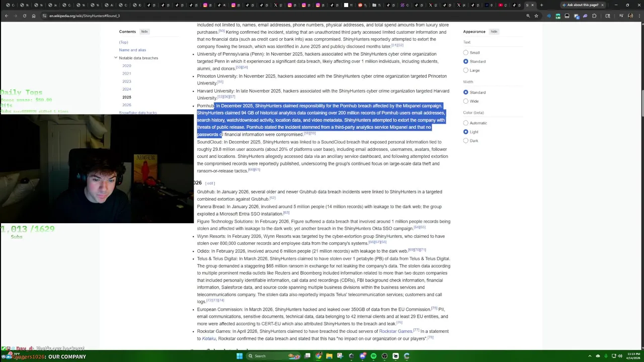The width and height of the screenshot is (644, 362).
Task: Open Chrome from the taskbar
Action: click(318, 356)
